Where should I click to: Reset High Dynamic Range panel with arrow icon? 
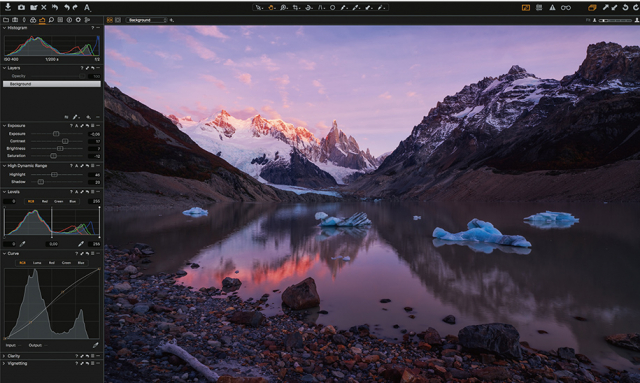click(x=87, y=165)
